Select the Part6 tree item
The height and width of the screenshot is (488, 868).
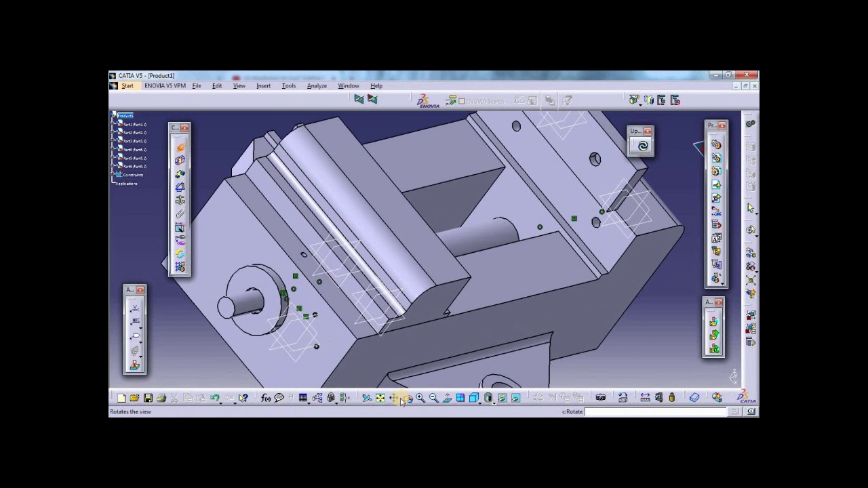pos(134,167)
